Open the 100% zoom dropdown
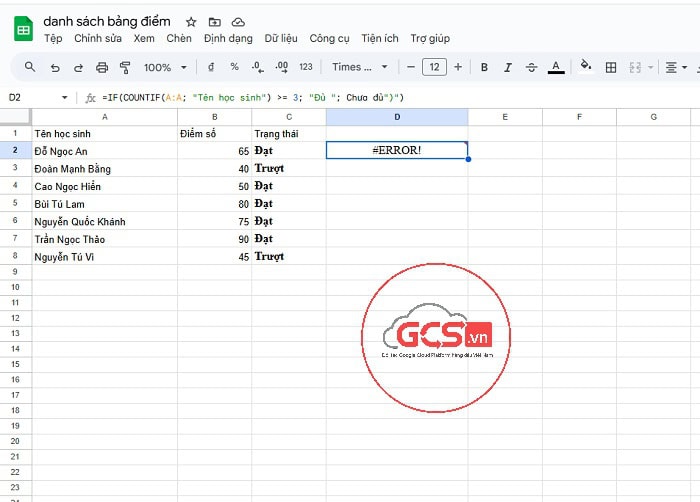The width and height of the screenshot is (700, 502). tap(164, 67)
